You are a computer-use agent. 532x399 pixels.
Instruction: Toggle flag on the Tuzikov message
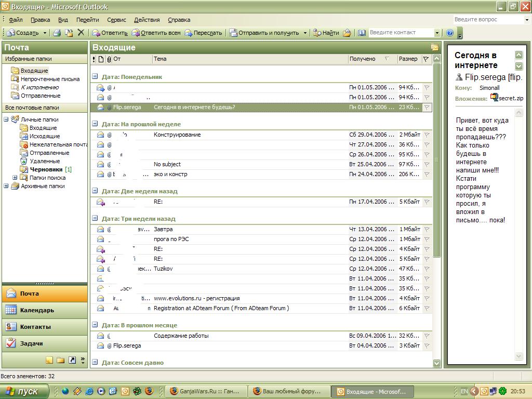click(427, 269)
